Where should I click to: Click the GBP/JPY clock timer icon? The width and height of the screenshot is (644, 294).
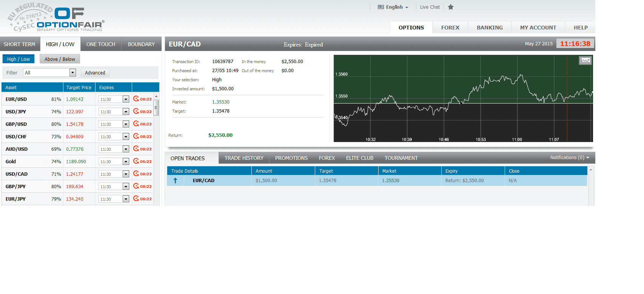(136, 186)
